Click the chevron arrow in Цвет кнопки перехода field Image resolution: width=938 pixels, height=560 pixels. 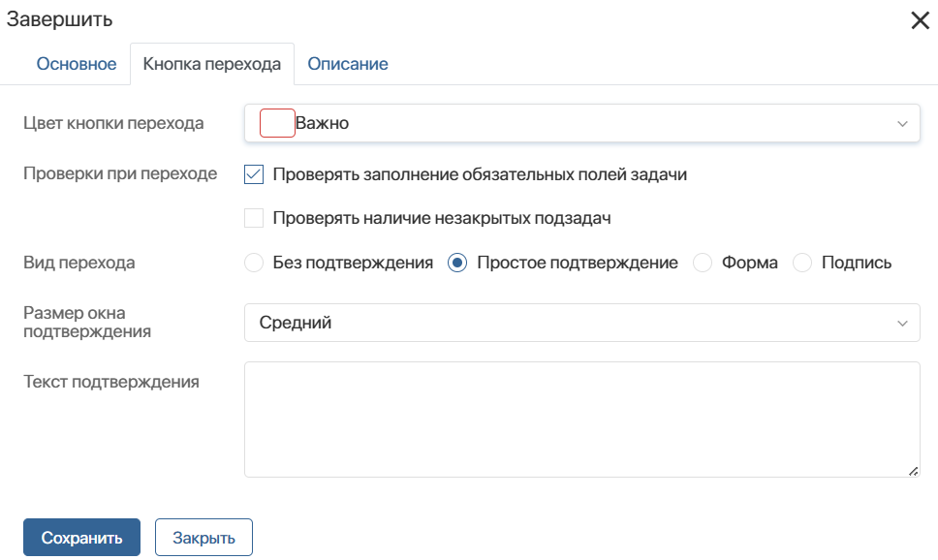(x=902, y=124)
